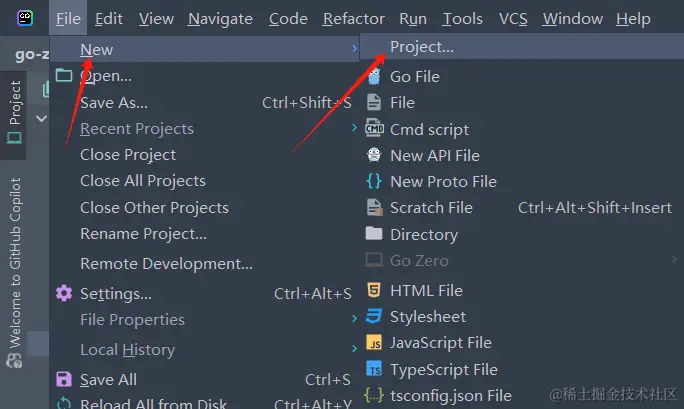Image resolution: width=684 pixels, height=409 pixels.
Task: Click the Save All disk icon
Action: 64,379
